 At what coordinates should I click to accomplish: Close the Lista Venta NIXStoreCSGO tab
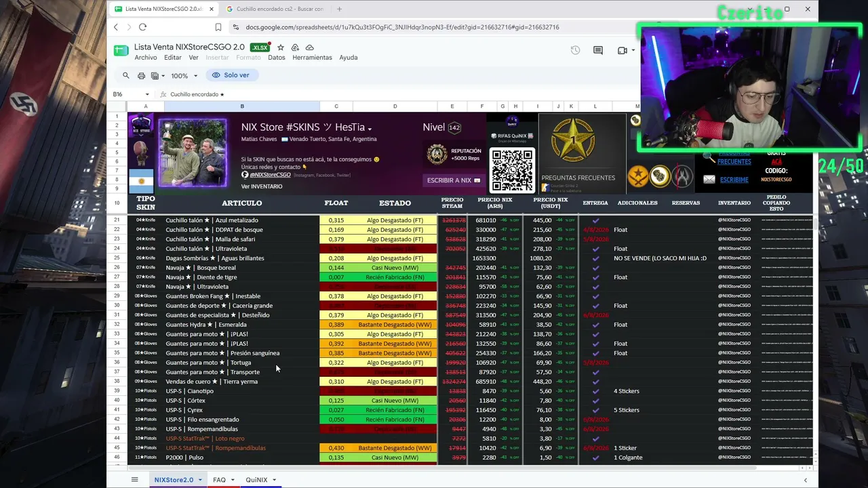[x=212, y=9]
